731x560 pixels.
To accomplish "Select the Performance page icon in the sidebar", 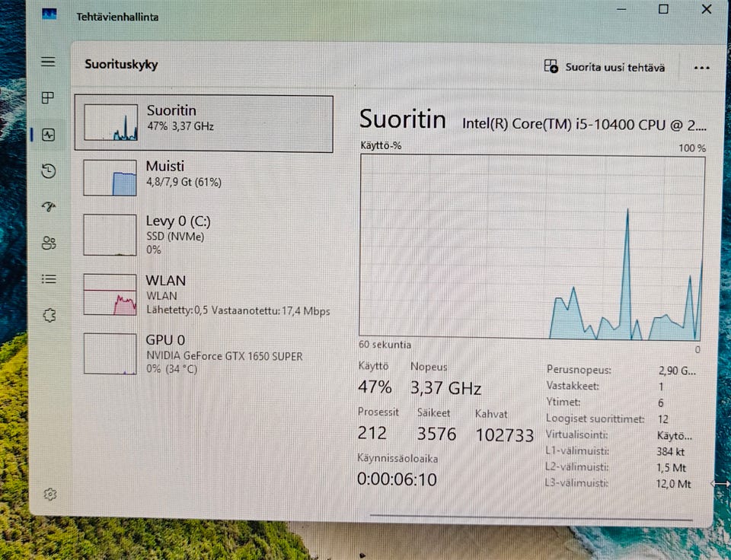I will (x=49, y=135).
